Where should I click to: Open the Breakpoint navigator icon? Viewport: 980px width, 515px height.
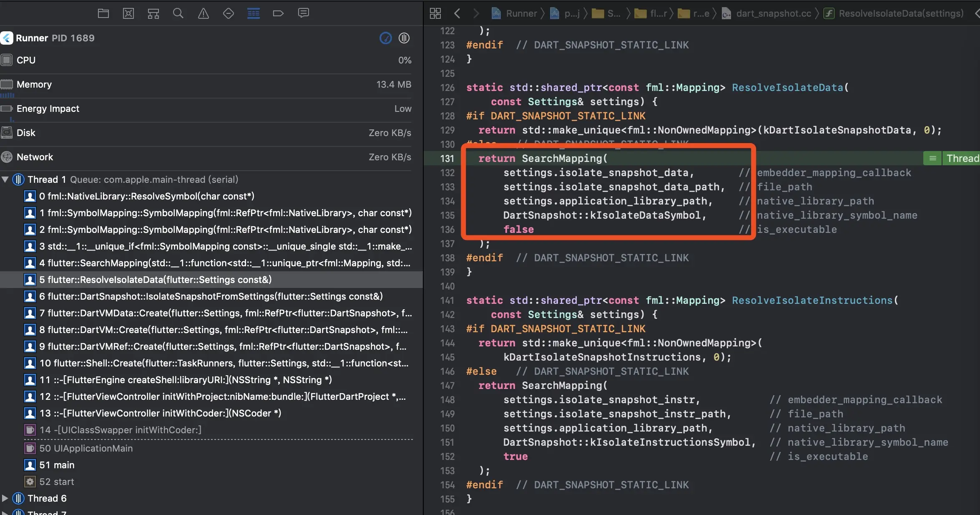[x=278, y=13]
